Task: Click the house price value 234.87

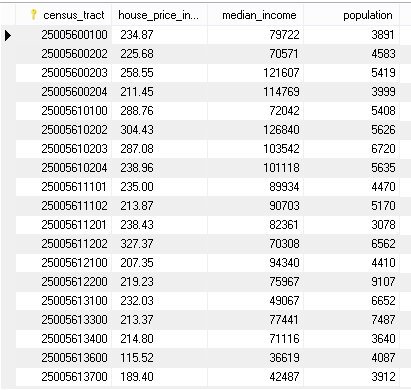Action: click(x=137, y=35)
